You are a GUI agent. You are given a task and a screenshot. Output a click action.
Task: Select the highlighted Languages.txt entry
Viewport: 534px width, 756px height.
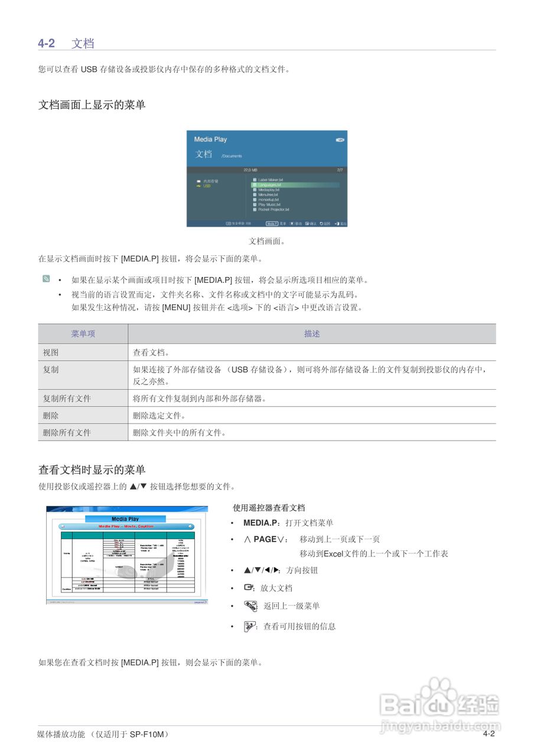[x=275, y=185]
